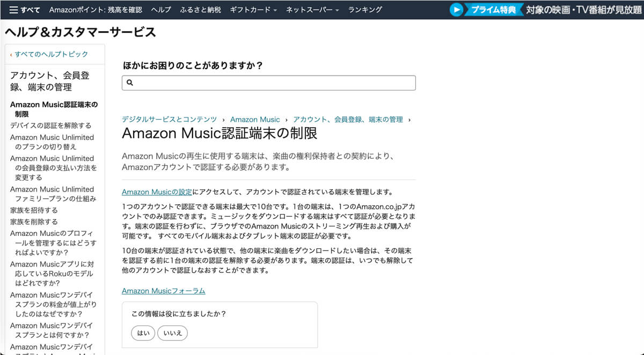Open デバイスの認証を解除する in the sidebar
This screenshot has width=644, height=355.
tap(51, 125)
